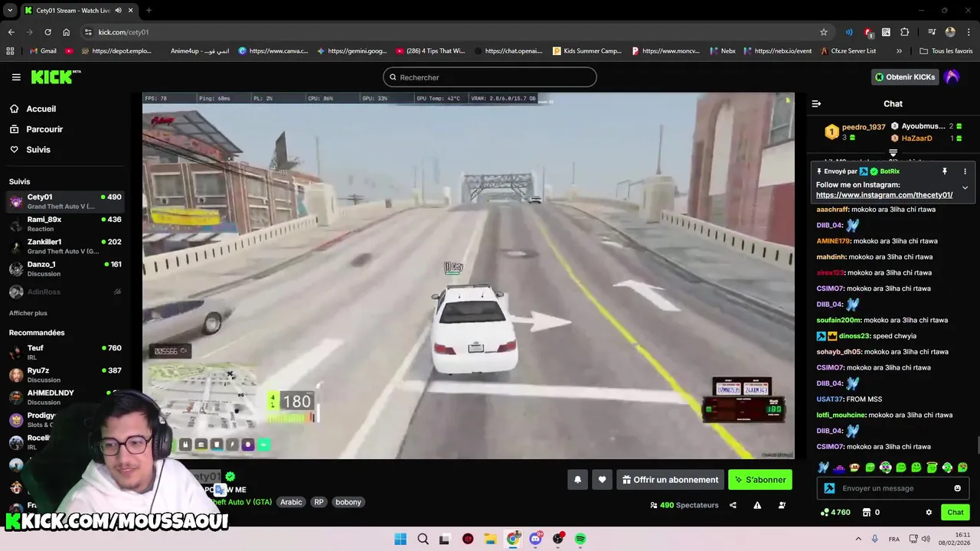Open the user avatar menu
The height and width of the screenshot is (551, 980).
point(952,77)
